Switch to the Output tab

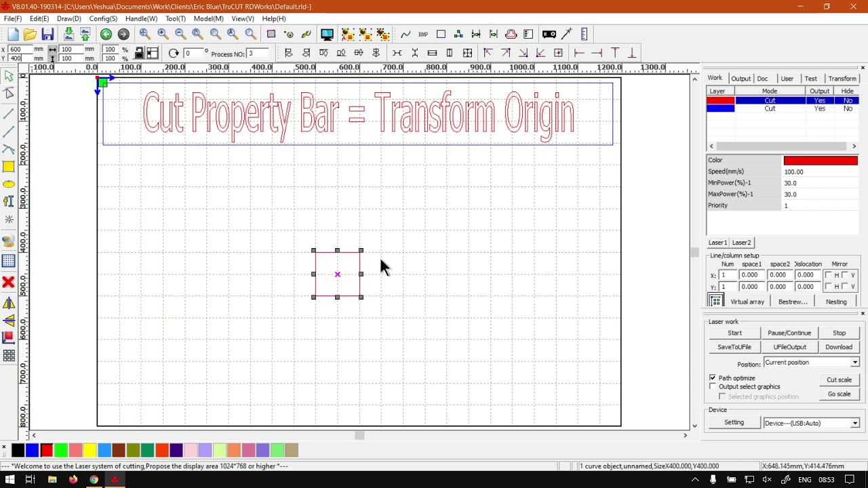click(741, 79)
